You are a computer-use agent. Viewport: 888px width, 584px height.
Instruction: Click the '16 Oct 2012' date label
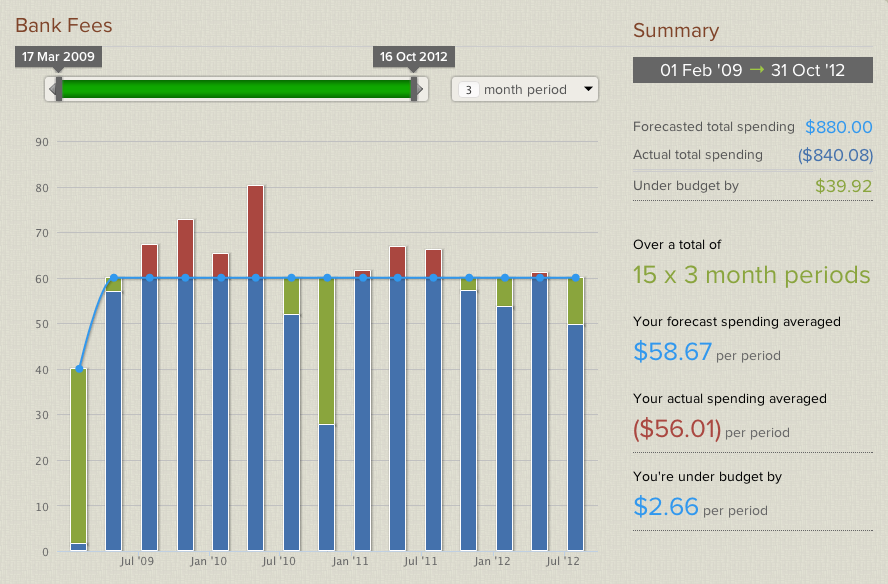click(413, 57)
